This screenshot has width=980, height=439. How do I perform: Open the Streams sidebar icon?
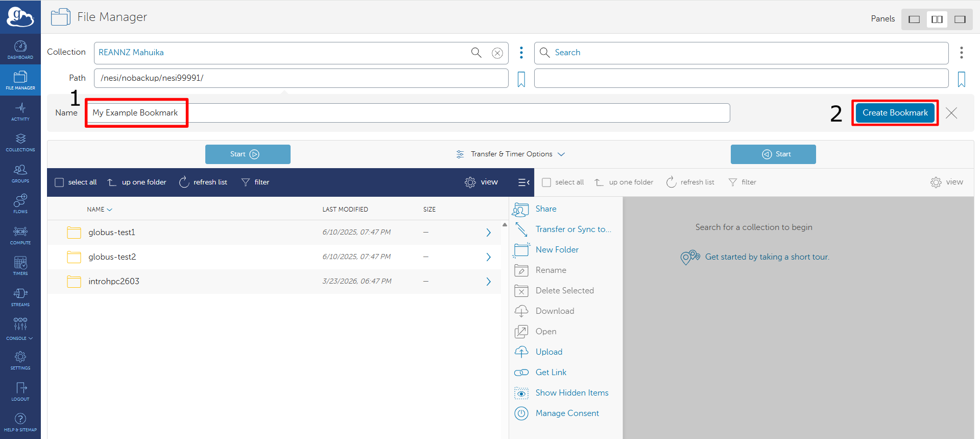pos(20,297)
